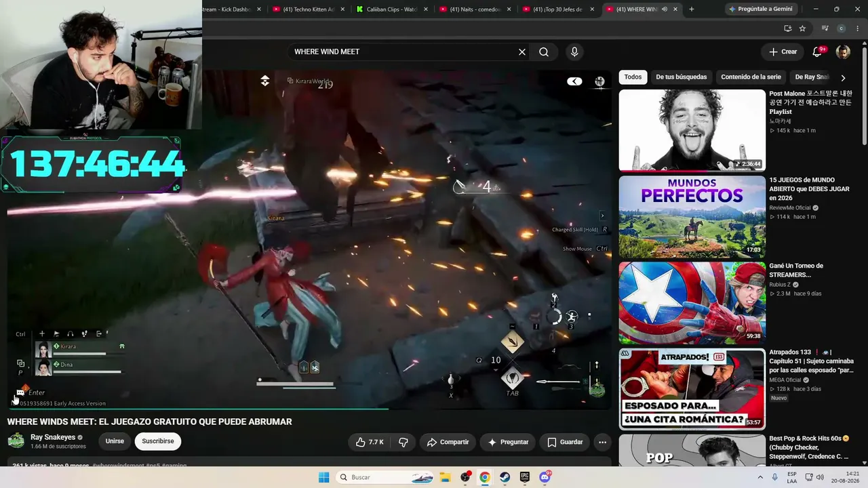Save the video with Guardar
This screenshot has height=488, width=868.
565,442
